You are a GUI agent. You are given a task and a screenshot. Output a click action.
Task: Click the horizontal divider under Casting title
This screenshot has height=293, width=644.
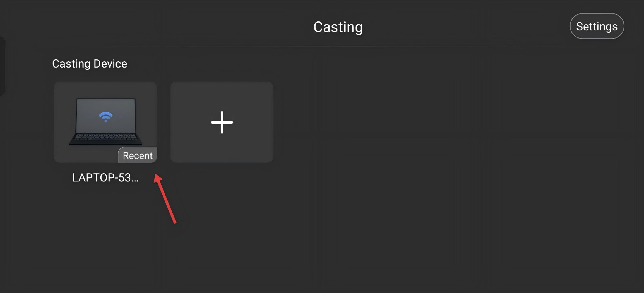(338, 46)
